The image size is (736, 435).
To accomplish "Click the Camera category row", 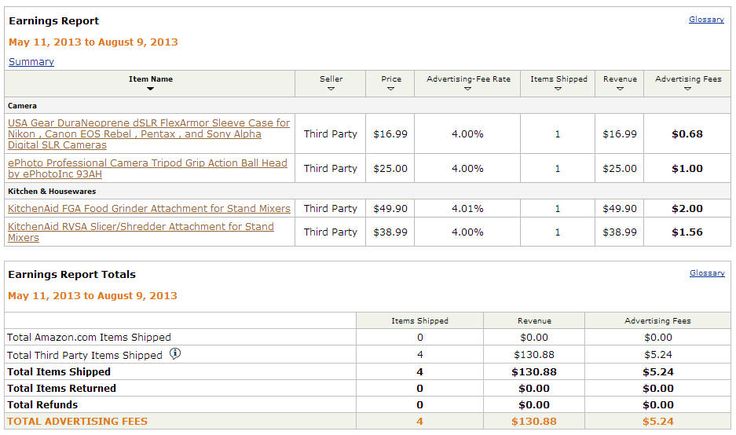I will (x=368, y=106).
